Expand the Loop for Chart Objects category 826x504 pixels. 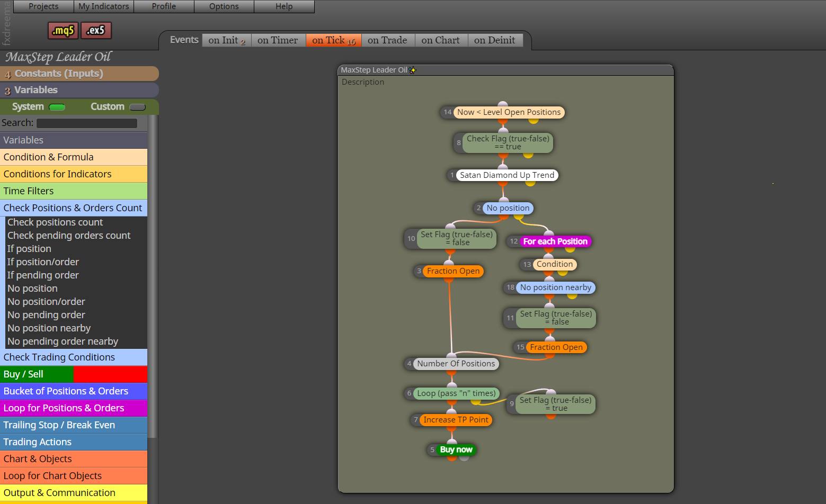coord(74,476)
